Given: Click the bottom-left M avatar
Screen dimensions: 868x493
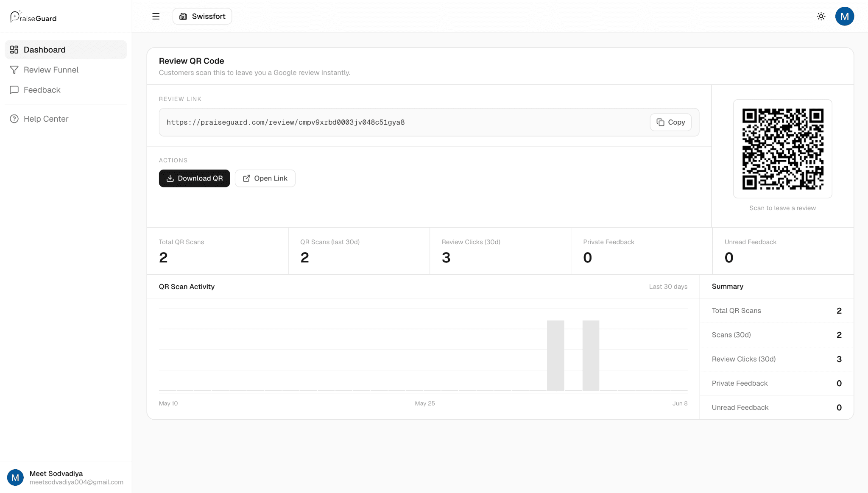Looking at the screenshot, I should click(15, 477).
